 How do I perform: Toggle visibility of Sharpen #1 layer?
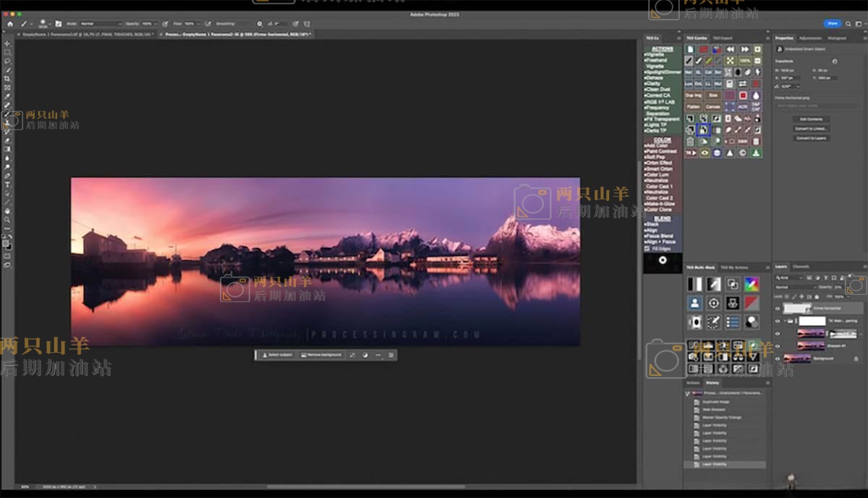coord(778,345)
